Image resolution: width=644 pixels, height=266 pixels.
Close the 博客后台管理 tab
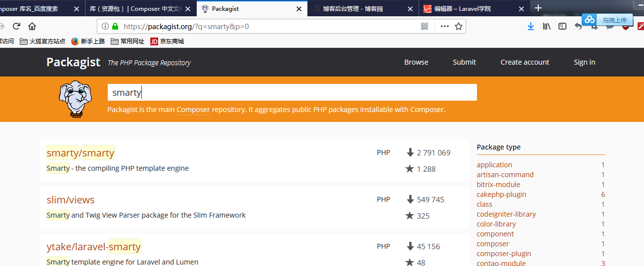(410, 8)
